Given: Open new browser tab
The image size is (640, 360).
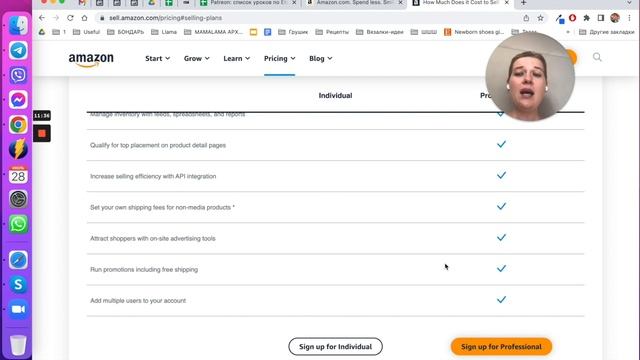Looking at the screenshot, I should click(x=524, y=3).
